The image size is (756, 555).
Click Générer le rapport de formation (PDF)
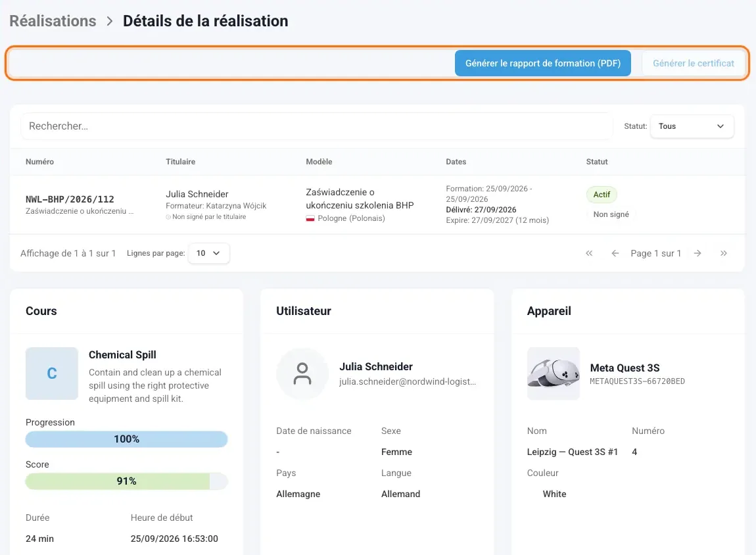(542, 63)
